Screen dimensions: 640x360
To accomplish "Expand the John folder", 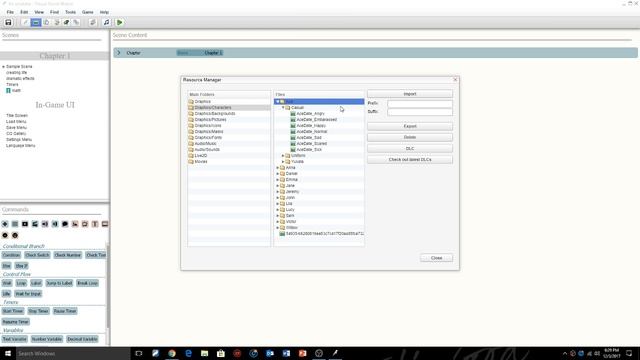I will pos(278,198).
